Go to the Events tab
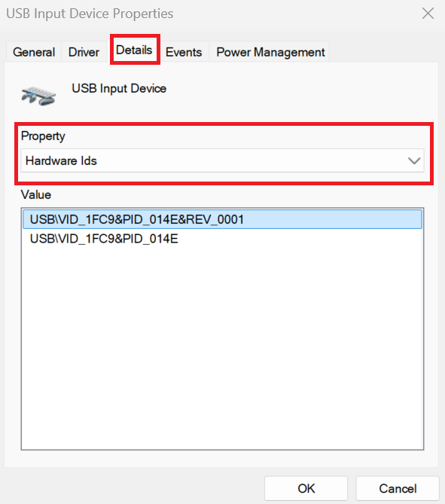Image resolution: width=445 pixels, height=504 pixels. coord(184,52)
